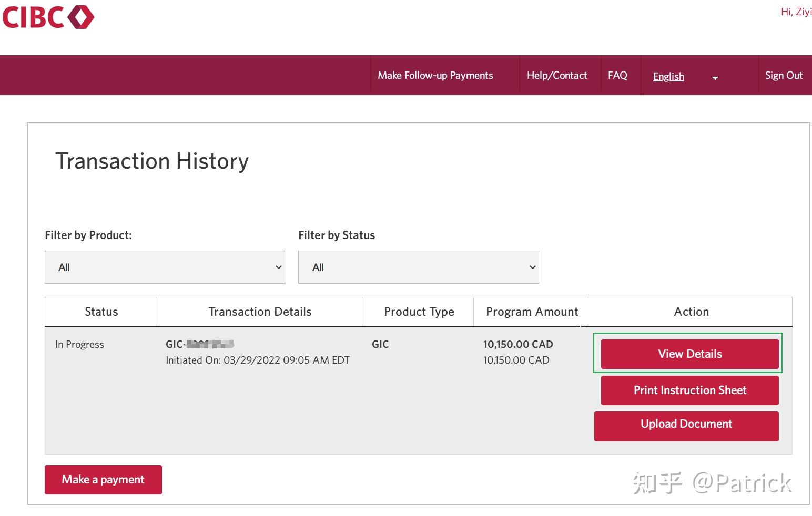The image size is (812, 516).
Task: Click the Status column header
Action: (101, 312)
